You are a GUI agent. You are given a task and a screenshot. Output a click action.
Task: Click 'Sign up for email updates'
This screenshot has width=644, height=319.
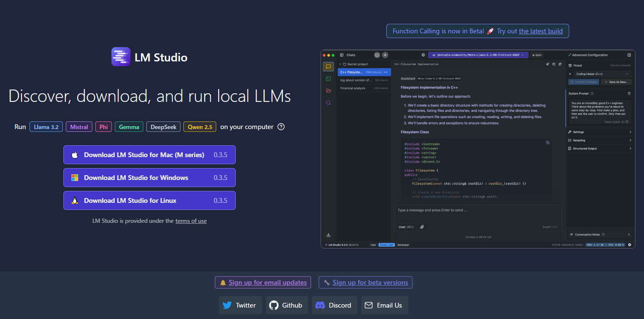click(263, 282)
